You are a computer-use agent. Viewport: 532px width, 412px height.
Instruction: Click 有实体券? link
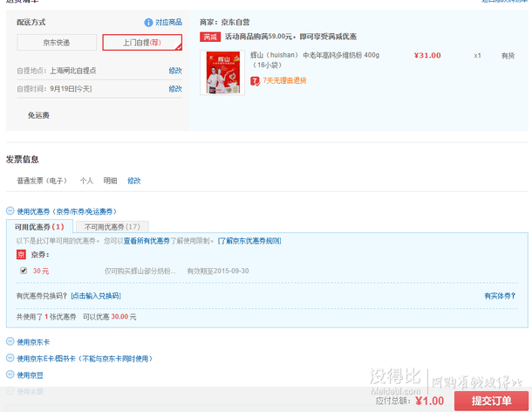click(500, 296)
